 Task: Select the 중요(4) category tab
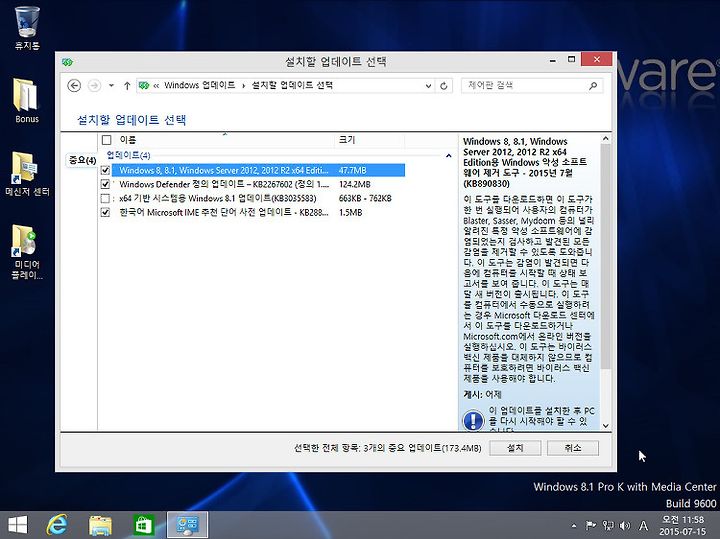click(x=82, y=160)
